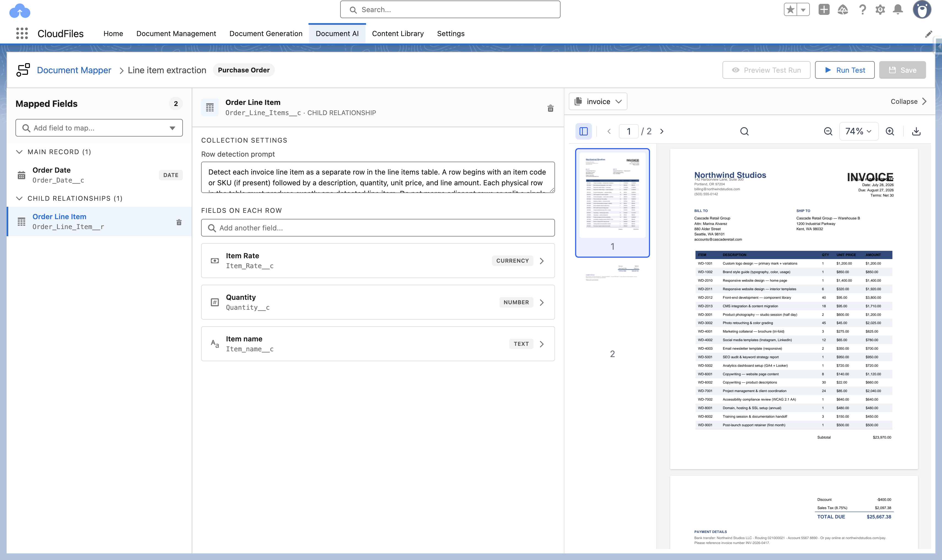Viewport: 942px width, 560px height.
Task: Go to the Settings tab
Action: [x=451, y=34]
